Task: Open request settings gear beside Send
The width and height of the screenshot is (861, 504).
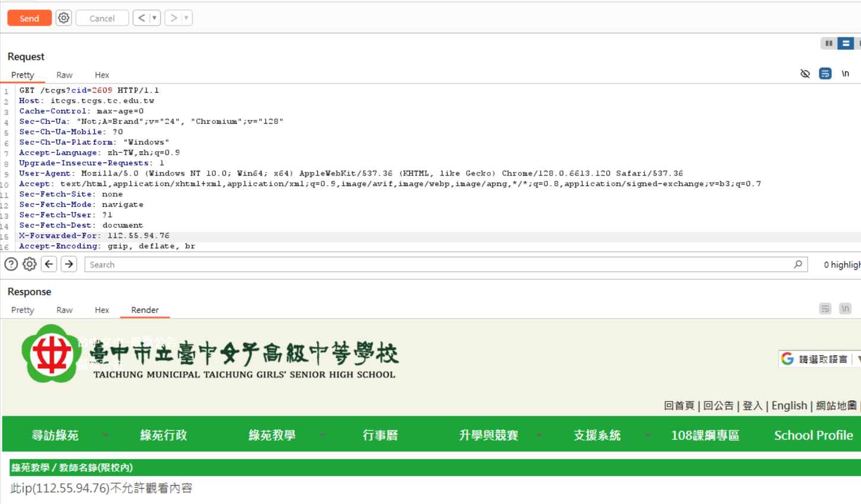Action: pyautogui.click(x=63, y=18)
